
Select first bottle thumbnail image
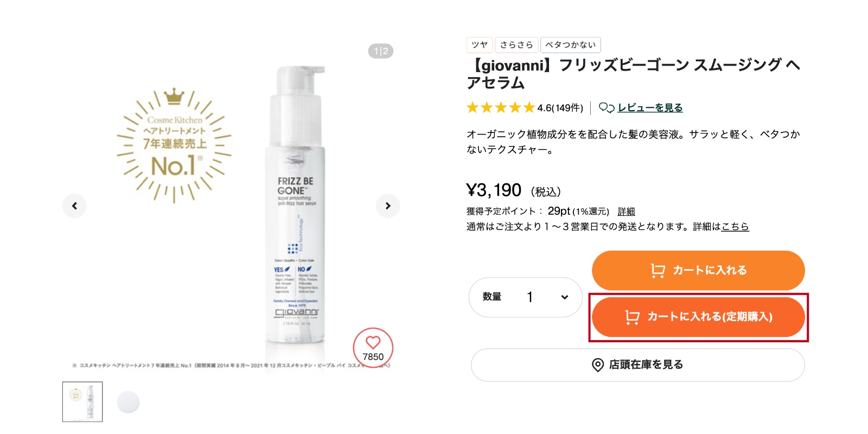[x=82, y=402]
